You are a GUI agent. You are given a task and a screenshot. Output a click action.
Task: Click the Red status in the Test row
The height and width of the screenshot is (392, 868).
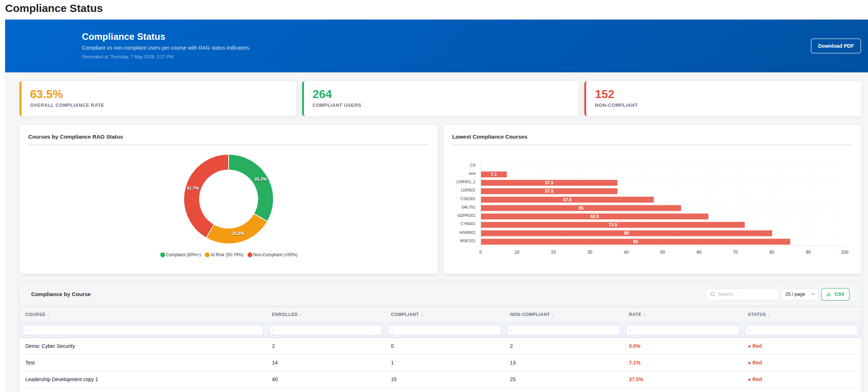pyautogui.click(x=755, y=363)
